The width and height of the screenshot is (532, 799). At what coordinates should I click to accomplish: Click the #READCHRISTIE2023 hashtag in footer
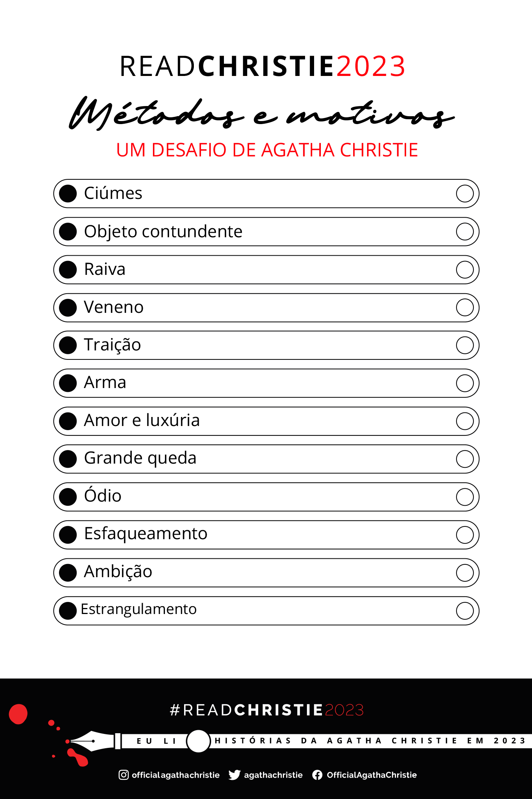pyautogui.click(x=267, y=710)
